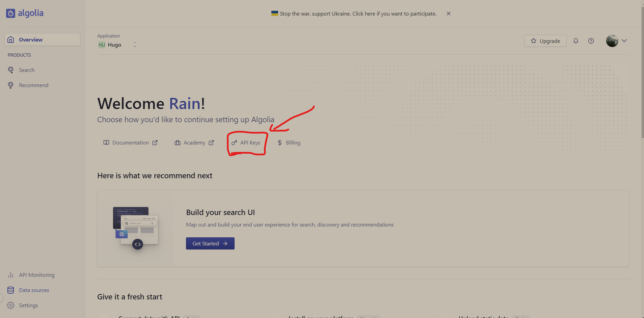Image resolution: width=644 pixels, height=318 pixels.
Task: Click the Search product icon
Action: (x=11, y=70)
